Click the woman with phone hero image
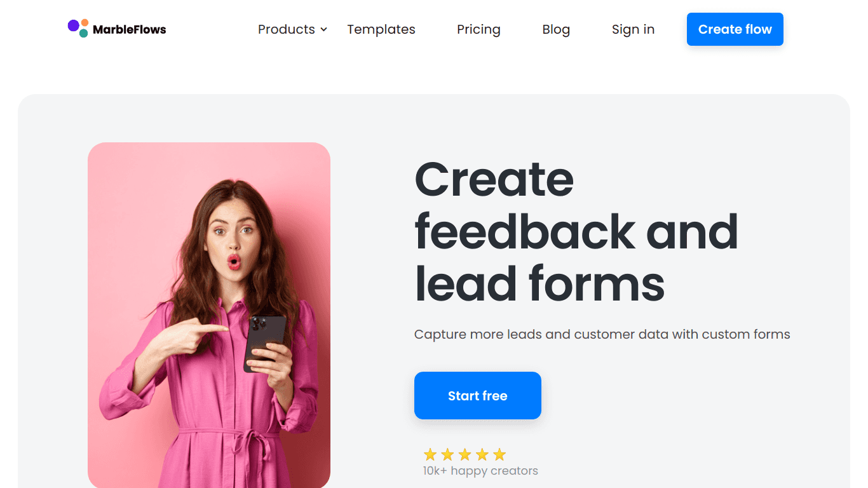Screen dimensions: 868x488 (x=209, y=315)
